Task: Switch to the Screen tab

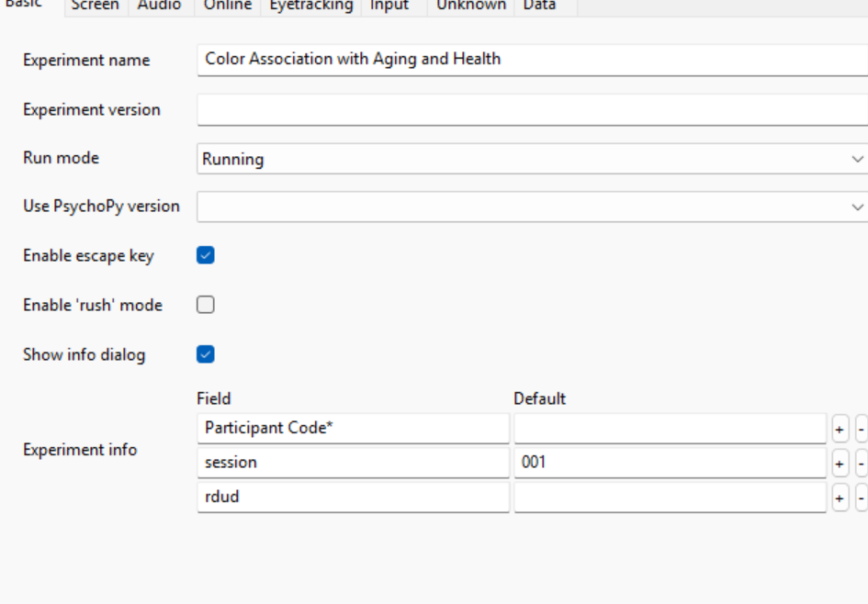Action: coord(96,6)
